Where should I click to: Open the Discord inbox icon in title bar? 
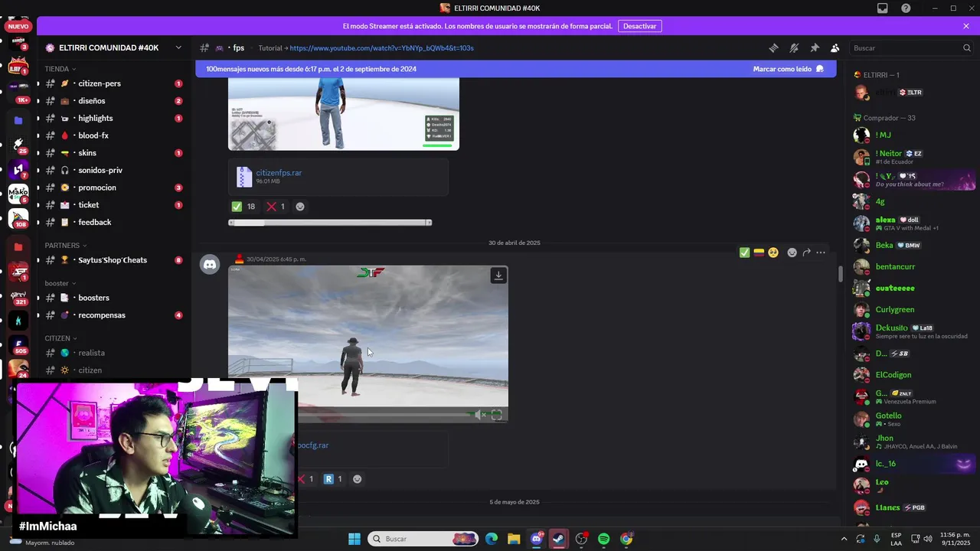883,8
